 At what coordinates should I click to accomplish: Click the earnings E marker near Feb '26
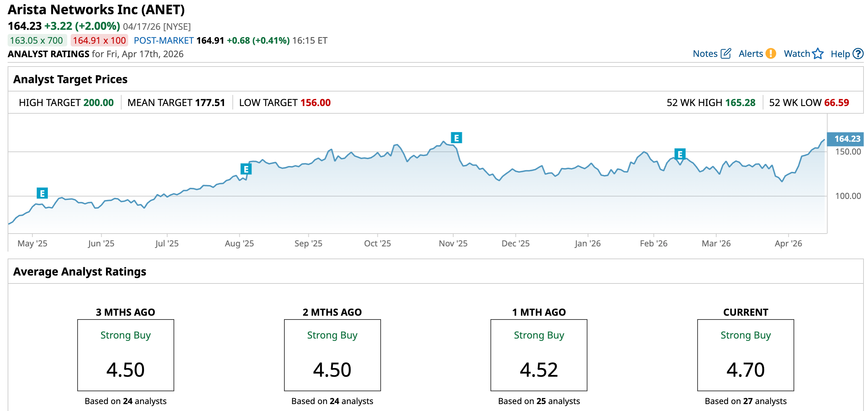pos(680,154)
